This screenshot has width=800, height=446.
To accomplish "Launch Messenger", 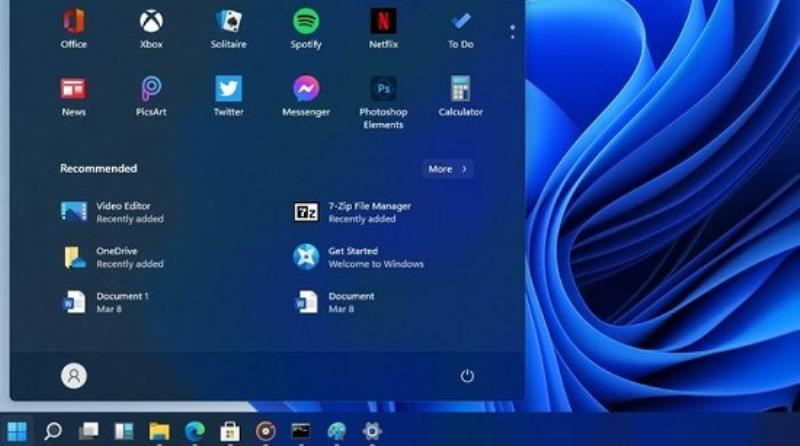I will point(306,97).
